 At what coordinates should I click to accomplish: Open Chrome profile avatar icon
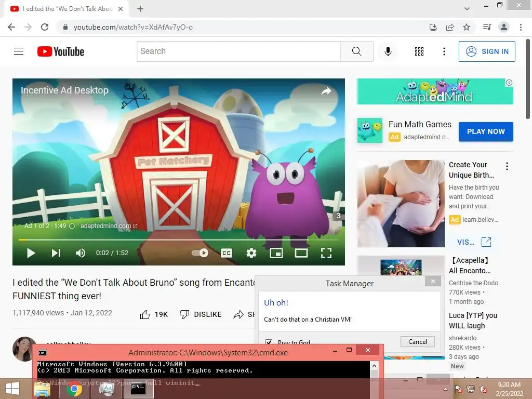pos(504,27)
